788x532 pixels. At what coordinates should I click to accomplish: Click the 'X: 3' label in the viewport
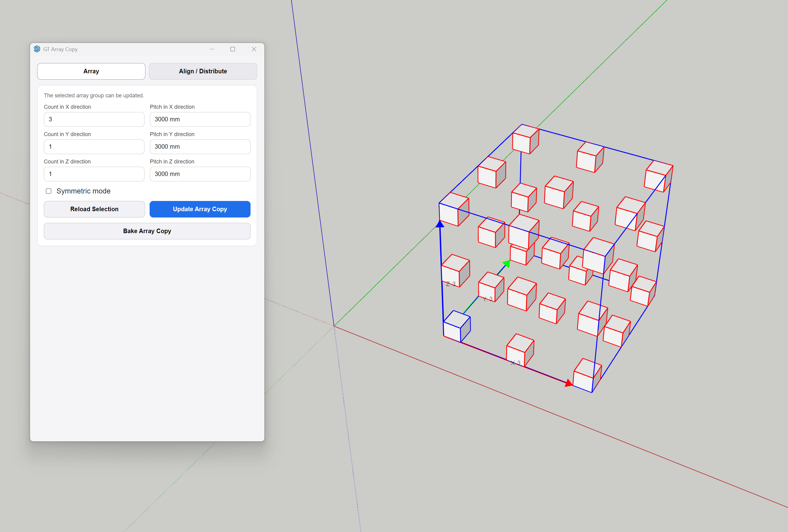point(516,363)
